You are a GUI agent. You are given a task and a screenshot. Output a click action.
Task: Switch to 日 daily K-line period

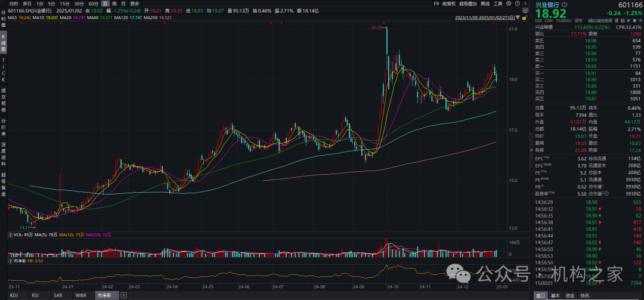click(x=106, y=4)
